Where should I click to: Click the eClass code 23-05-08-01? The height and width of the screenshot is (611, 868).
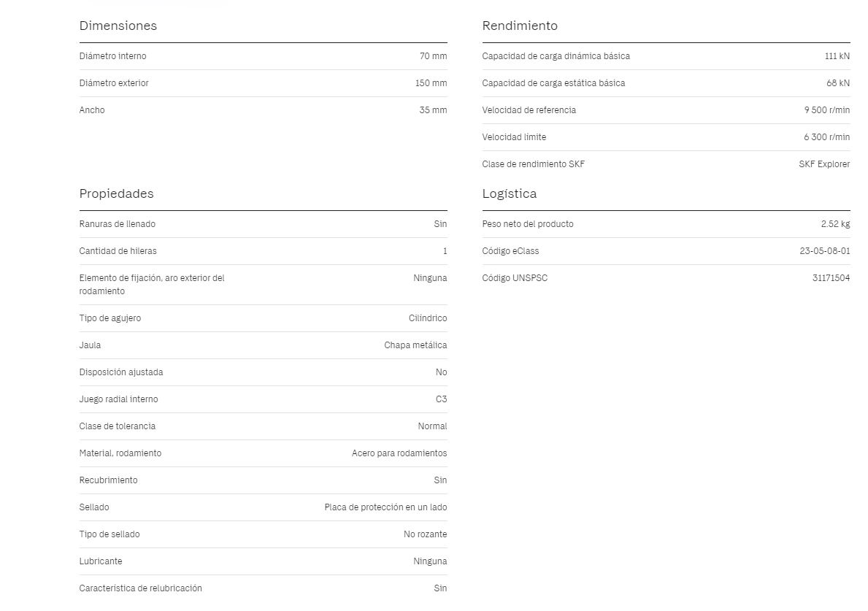pos(825,251)
